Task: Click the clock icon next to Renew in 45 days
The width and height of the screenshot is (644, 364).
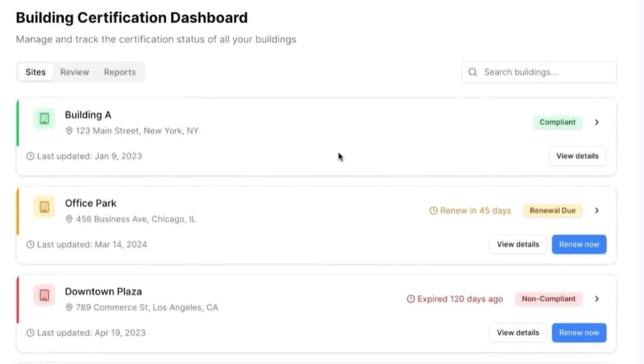Action: tap(433, 211)
